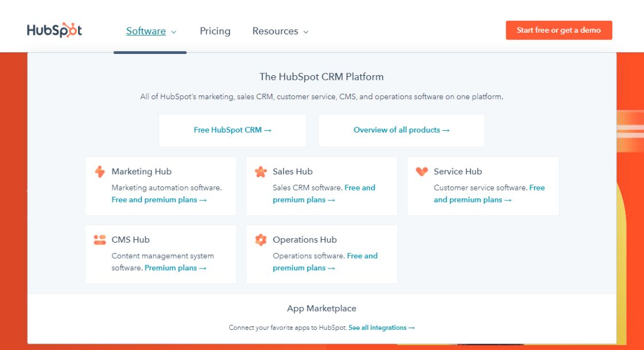The image size is (644, 350).
Task: Open the Software menu item
Action: coord(146,31)
